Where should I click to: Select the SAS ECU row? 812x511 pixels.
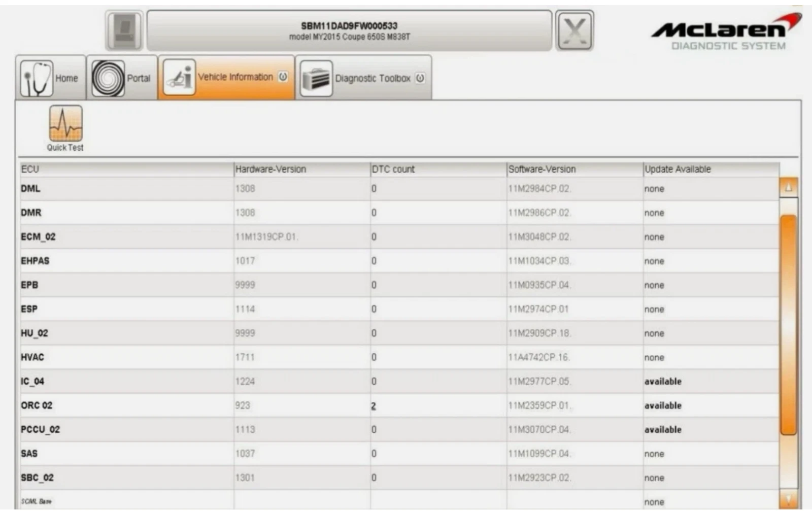point(399,454)
